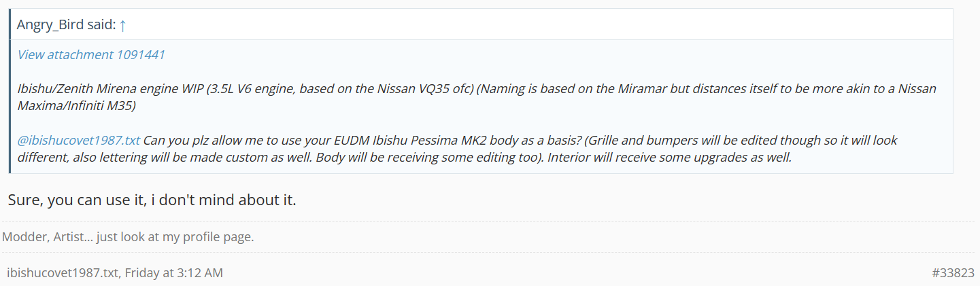Open View attachment 1091441 link
Screen dimensions: 980x286
coord(91,55)
